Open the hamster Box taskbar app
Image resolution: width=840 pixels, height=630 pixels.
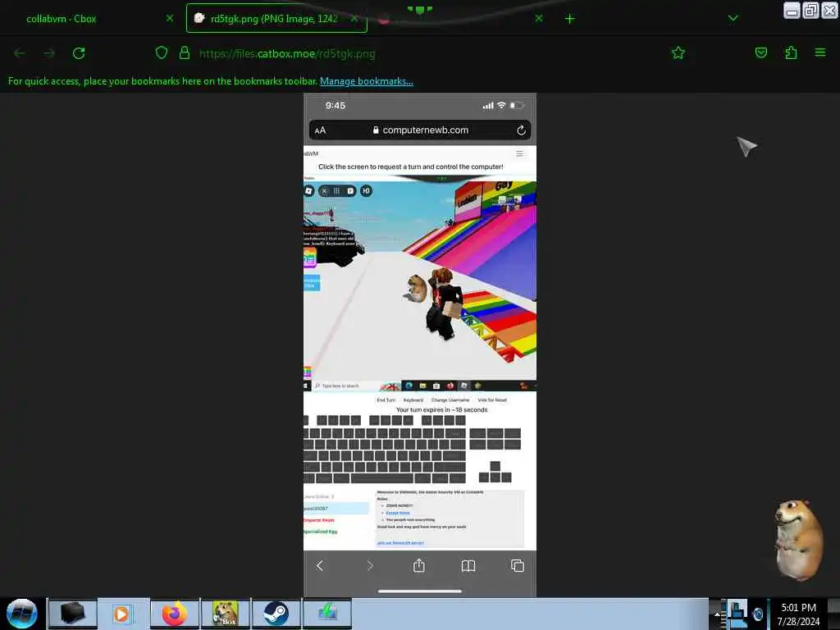point(225,614)
